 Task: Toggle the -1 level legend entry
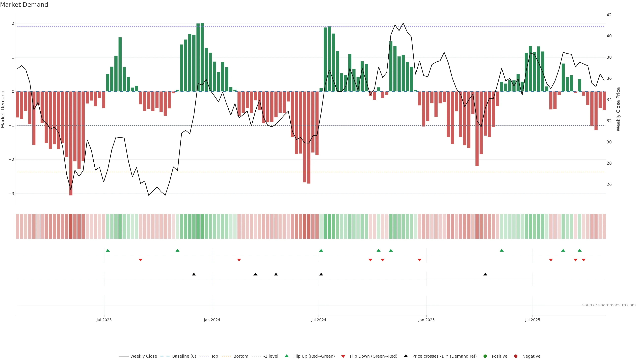(x=271, y=356)
